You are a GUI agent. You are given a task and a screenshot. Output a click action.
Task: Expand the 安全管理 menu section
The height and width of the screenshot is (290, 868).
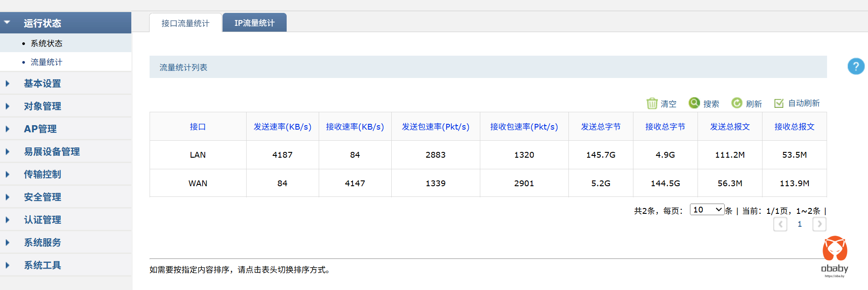tap(42, 197)
